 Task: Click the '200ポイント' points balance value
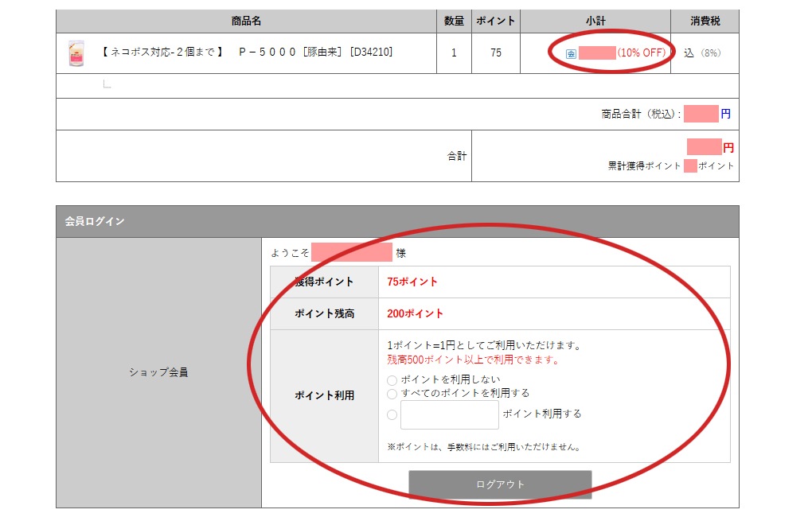[416, 313]
